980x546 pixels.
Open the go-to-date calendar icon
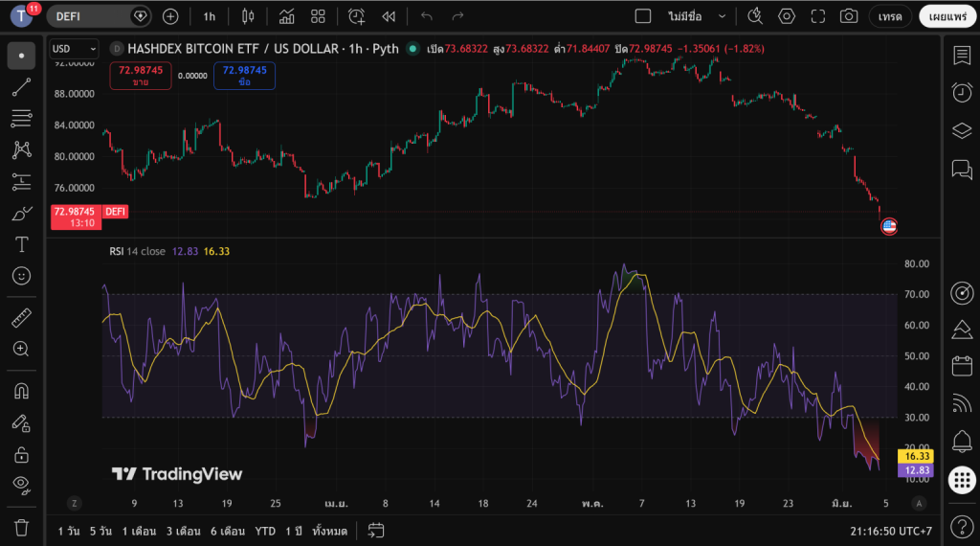(375, 531)
